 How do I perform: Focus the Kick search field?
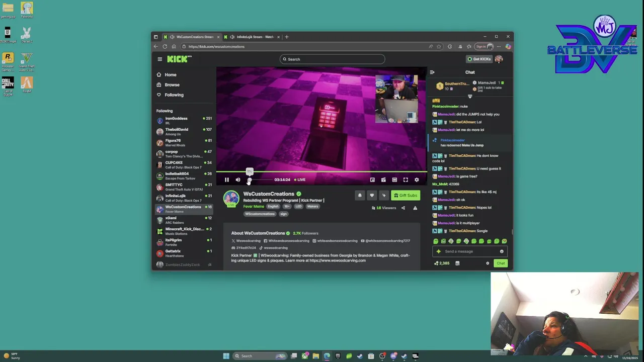332,59
